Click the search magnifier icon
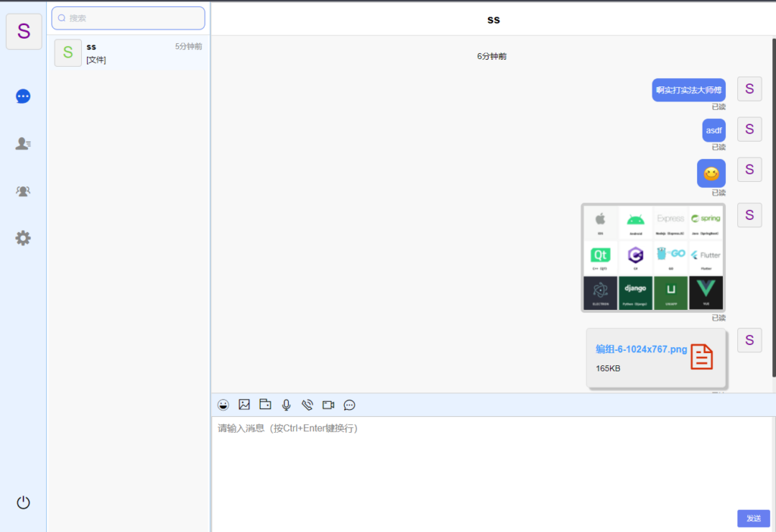 click(62, 18)
